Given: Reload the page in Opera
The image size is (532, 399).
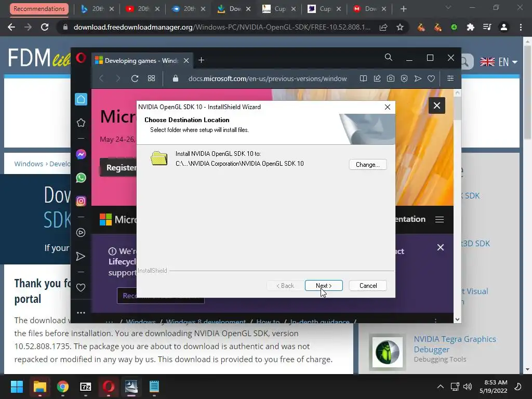Looking at the screenshot, I should (x=135, y=79).
